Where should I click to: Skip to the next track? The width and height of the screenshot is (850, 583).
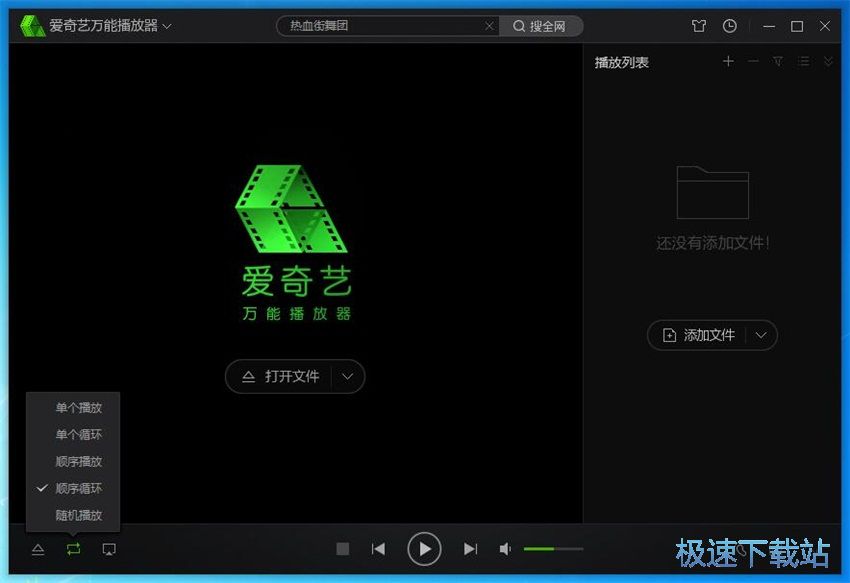[x=470, y=549]
